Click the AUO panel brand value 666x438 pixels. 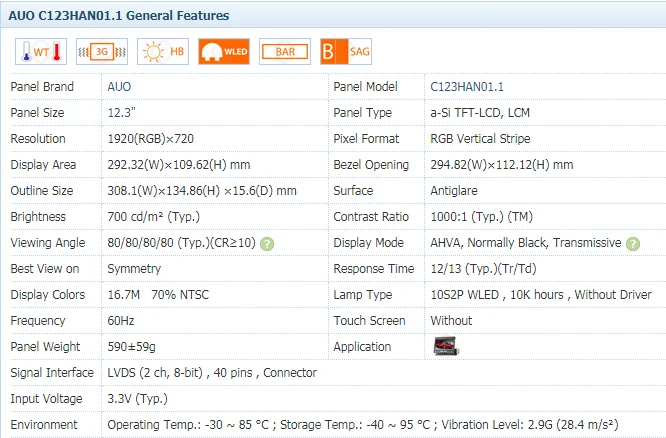pos(119,87)
